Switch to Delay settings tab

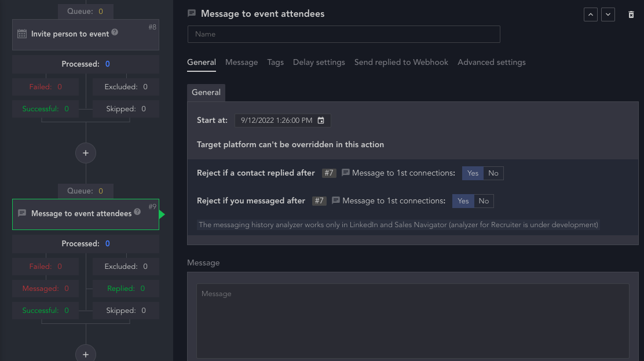[x=319, y=63]
